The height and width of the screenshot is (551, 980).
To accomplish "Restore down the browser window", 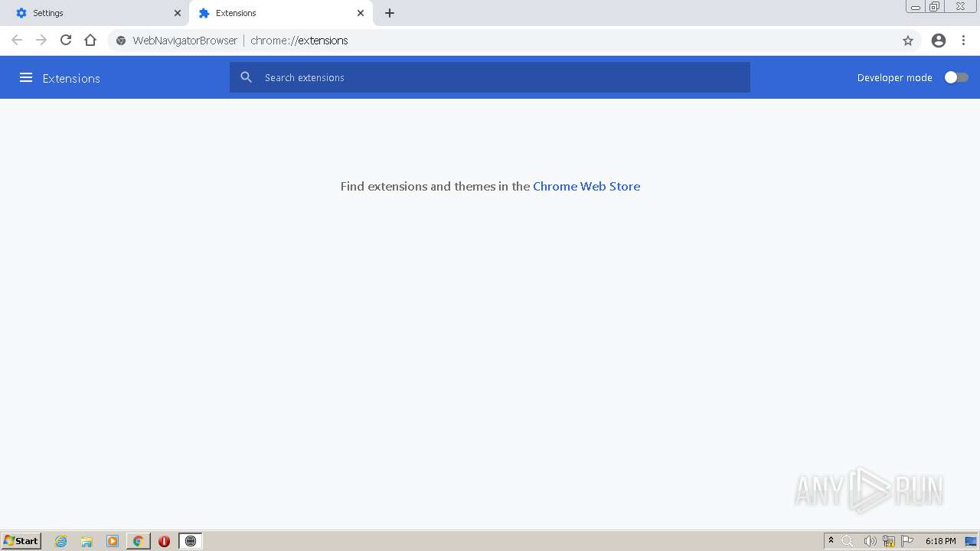I will (935, 7).
